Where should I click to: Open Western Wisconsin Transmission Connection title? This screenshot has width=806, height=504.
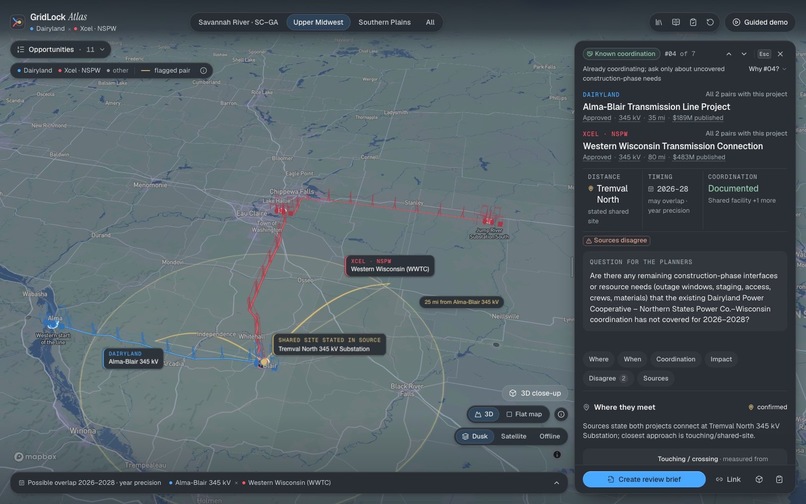672,146
